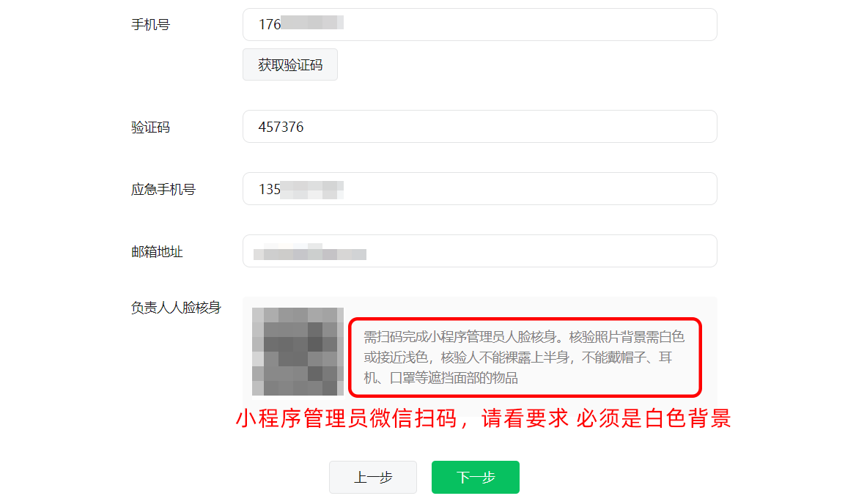Select the 验证码 input containing 457376
The height and width of the screenshot is (504, 845).
479,127
